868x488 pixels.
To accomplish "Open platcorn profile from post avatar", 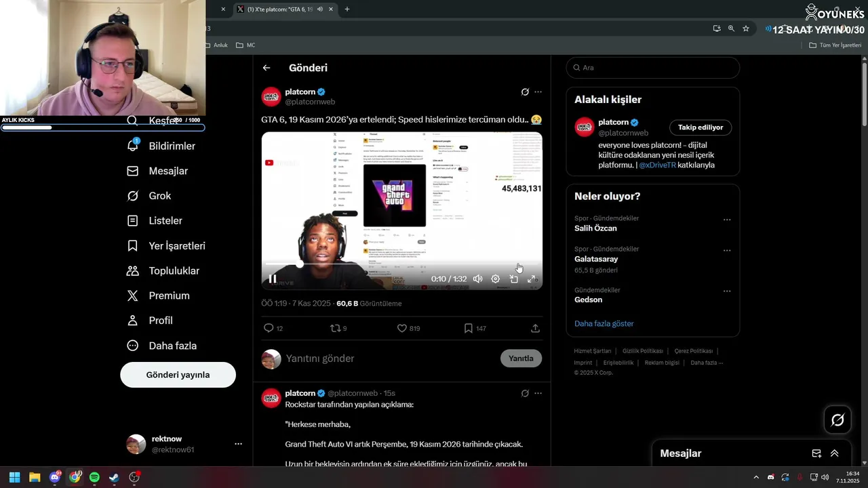I will click(x=271, y=97).
